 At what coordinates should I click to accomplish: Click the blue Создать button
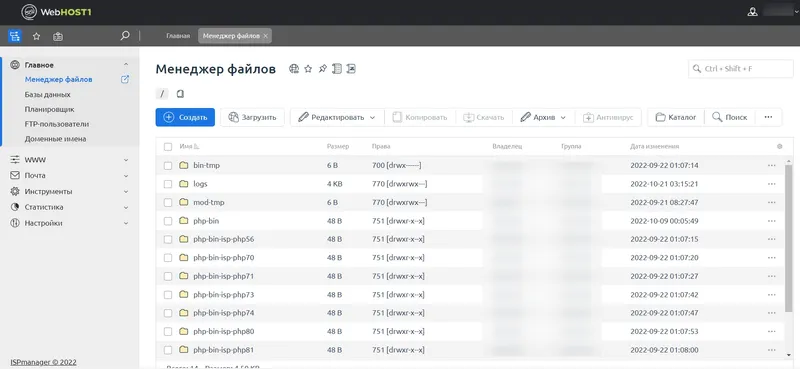pos(185,117)
